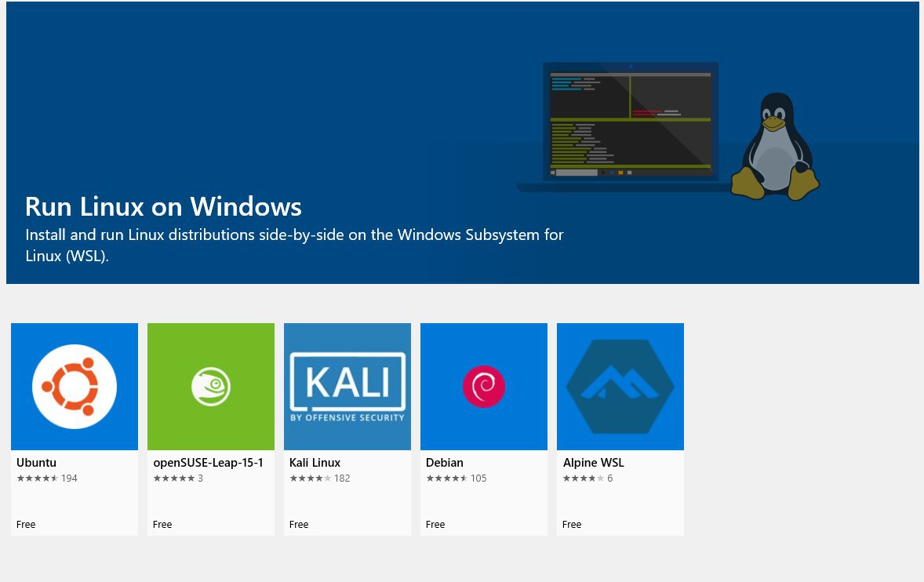Select the Kali Linux logo tile

347,387
